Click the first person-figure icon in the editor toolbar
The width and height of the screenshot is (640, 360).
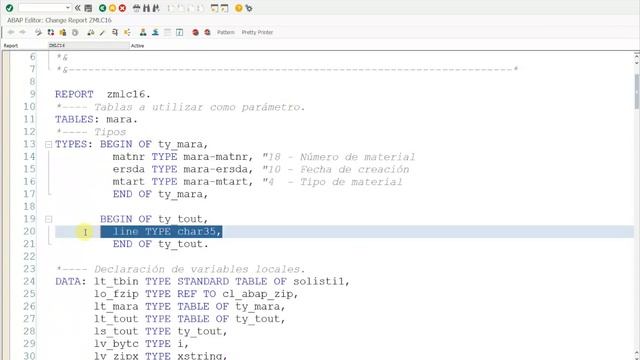tap(143, 32)
